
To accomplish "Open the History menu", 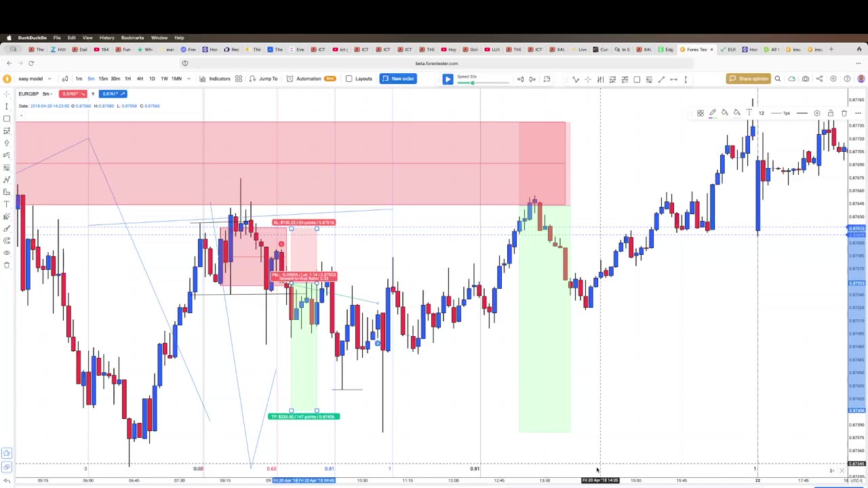I will coord(106,37).
